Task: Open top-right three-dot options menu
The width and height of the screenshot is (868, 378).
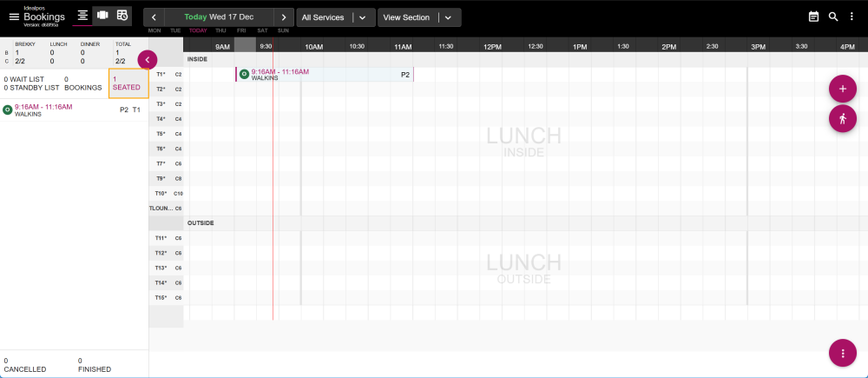Action: (852, 17)
